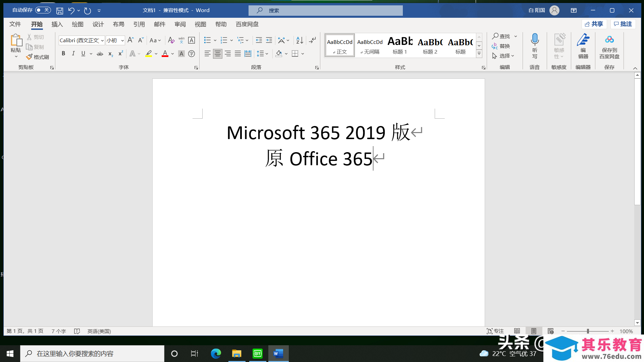The image size is (644, 362).
Task: Click the Clear All Formatting icon
Action: click(171, 40)
